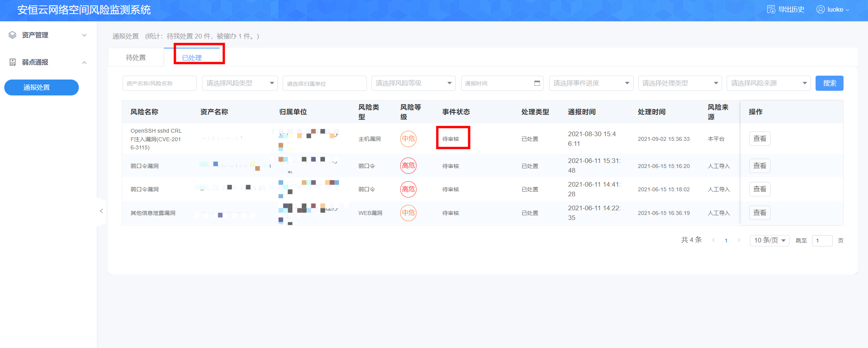Click the export history icon
The height and width of the screenshot is (348, 868).
click(771, 9)
